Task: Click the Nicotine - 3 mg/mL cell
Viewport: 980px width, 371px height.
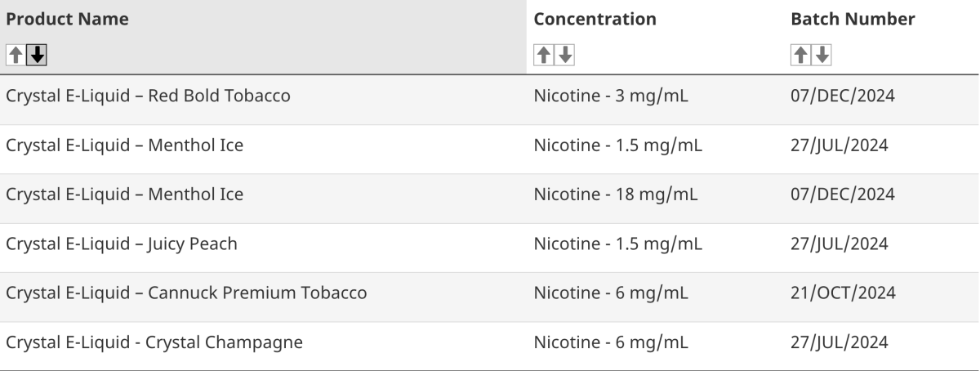Action: pyautogui.click(x=611, y=96)
